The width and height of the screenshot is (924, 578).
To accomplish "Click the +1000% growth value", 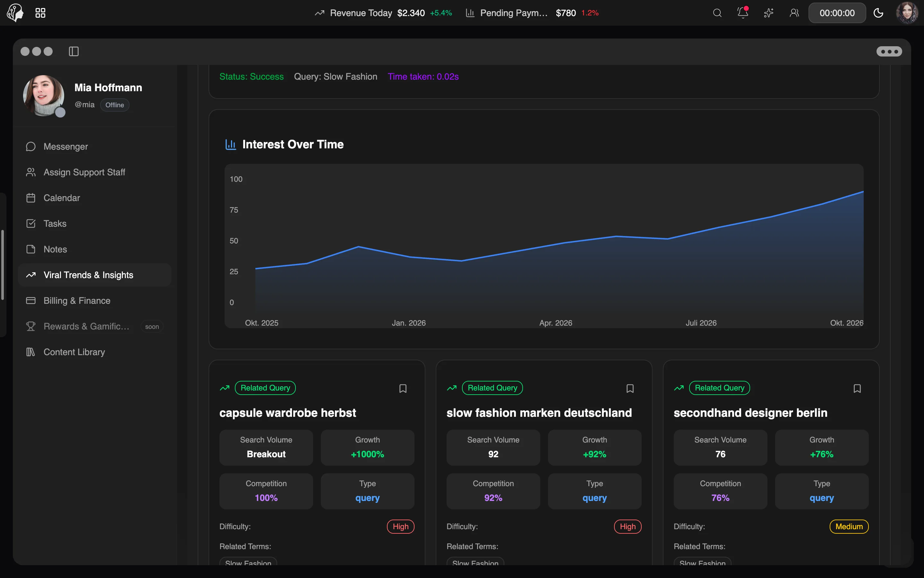I will point(367,454).
